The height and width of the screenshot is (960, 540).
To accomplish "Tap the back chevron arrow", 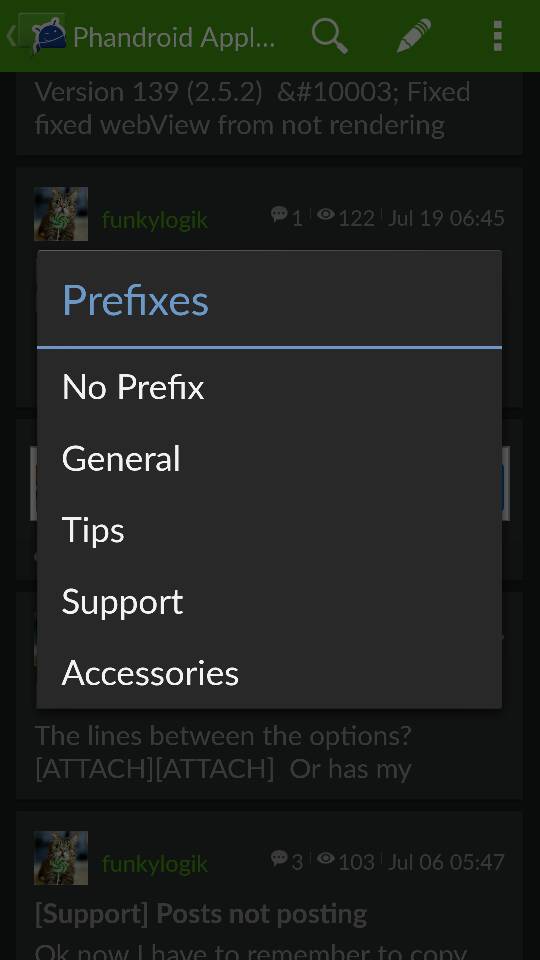I will pyautogui.click(x=11, y=36).
